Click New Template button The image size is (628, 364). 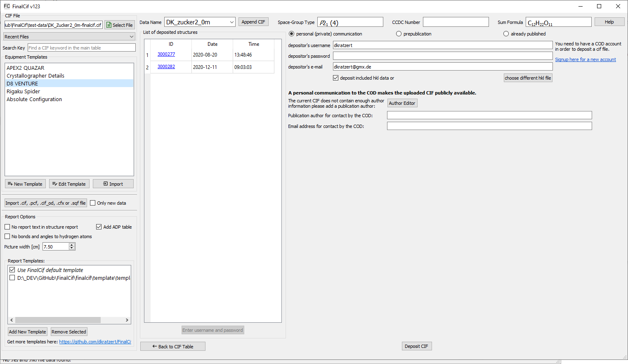[25, 184]
